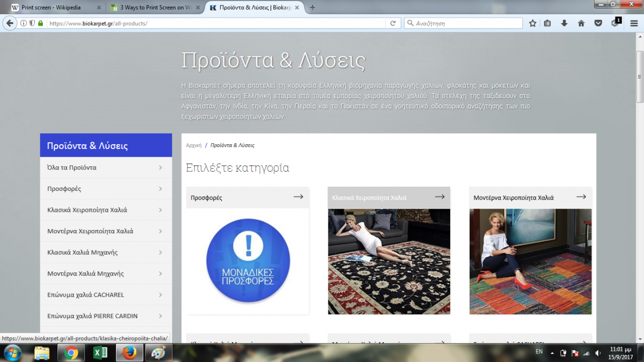Click the blue Προϊόντα & Λύσεις sidebar header
This screenshot has height=362, width=644.
click(106, 145)
